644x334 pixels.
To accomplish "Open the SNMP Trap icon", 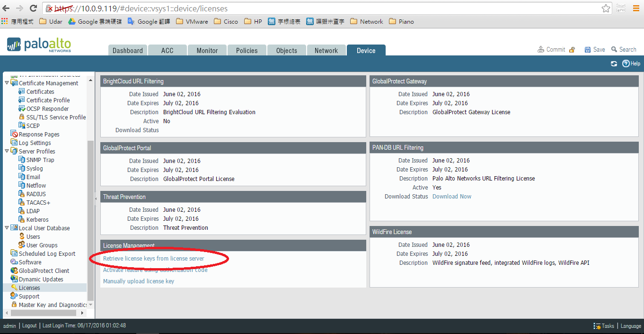I will pyautogui.click(x=22, y=160).
